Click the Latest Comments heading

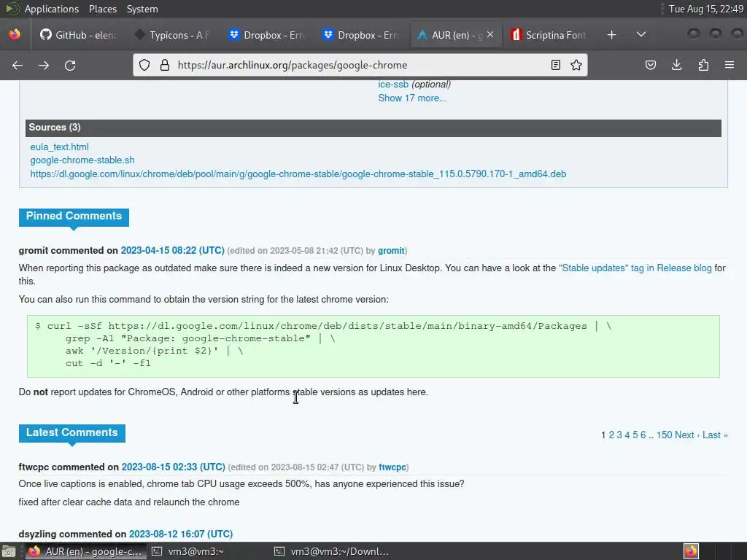pyautogui.click(x=72, y=433)
